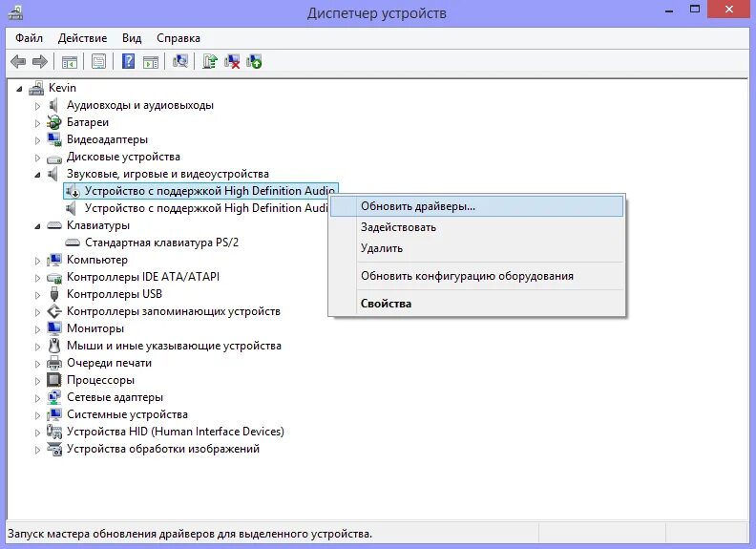756x549 pixels.
Task: Select Стандартная клавиатура PS/2
Action: 161,243
